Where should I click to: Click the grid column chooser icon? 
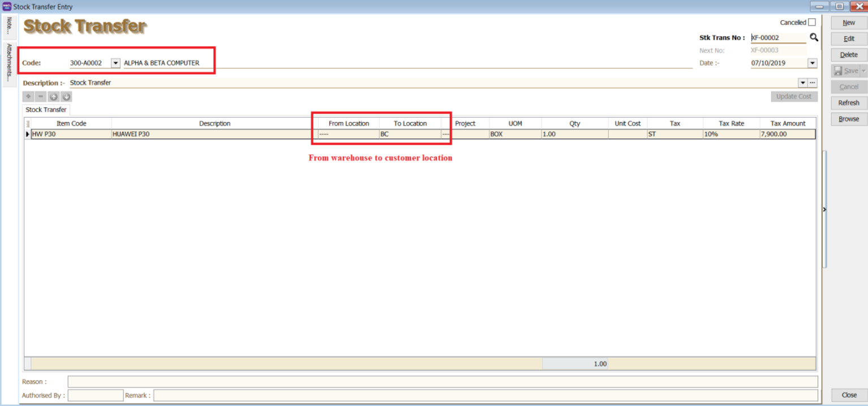point(28,123)
